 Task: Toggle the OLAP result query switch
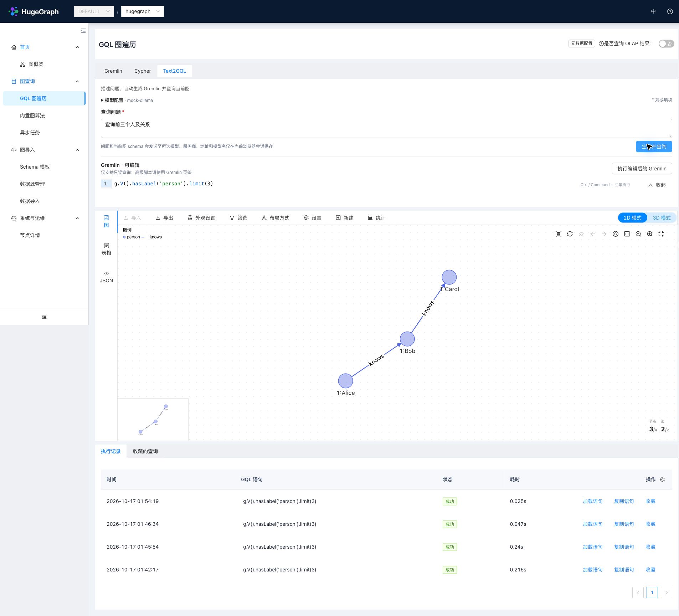tap(666, 43)
